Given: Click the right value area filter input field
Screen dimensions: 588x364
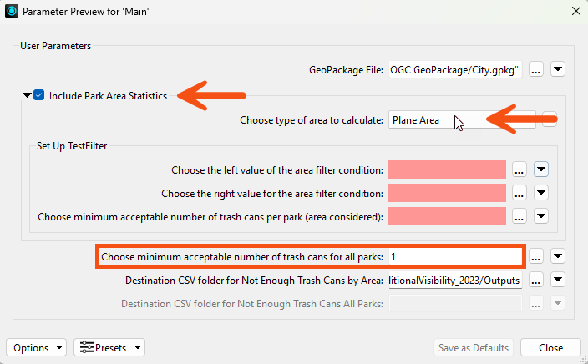Looking at the screenshot, I should point(447,193).
